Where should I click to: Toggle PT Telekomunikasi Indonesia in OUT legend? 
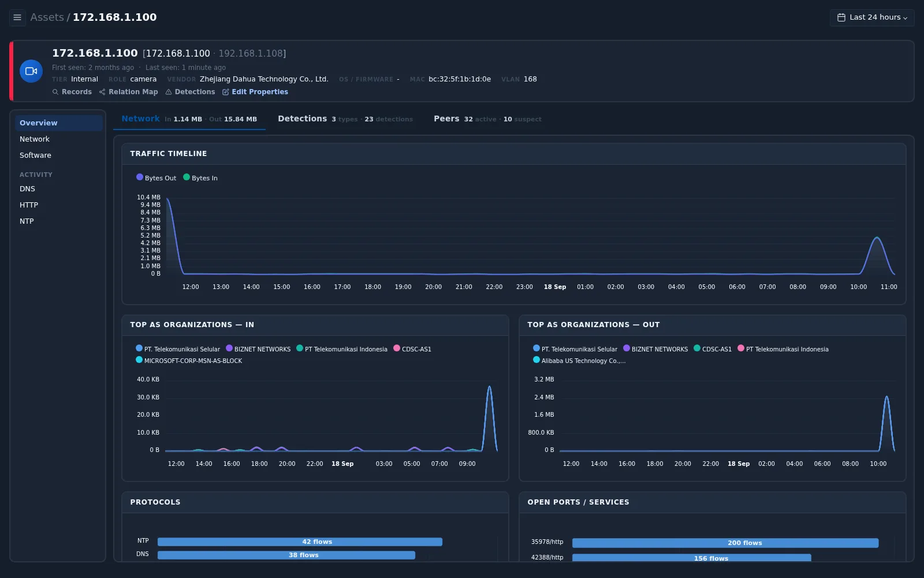pyautogui.click(x=783, y=349)
